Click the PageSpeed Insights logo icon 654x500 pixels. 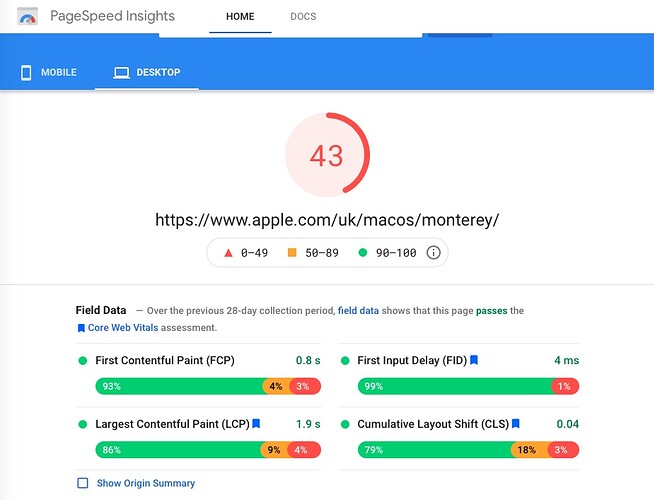(x=28, y=16)
